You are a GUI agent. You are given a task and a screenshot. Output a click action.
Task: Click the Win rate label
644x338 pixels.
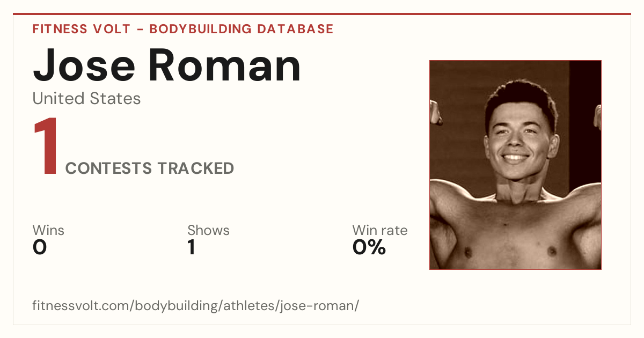pyautogui.click(x=380, y=230)
